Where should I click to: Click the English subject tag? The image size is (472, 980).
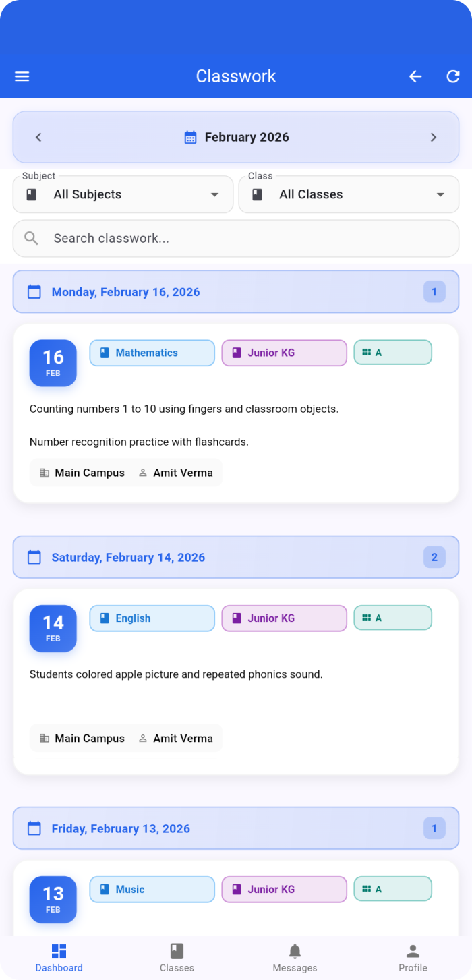point(152,618)
